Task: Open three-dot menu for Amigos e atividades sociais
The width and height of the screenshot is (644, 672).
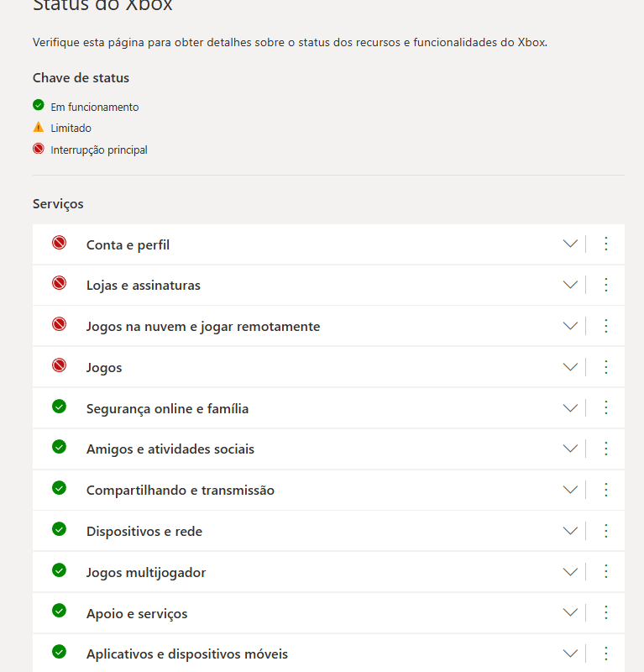Action: (606, 449)
